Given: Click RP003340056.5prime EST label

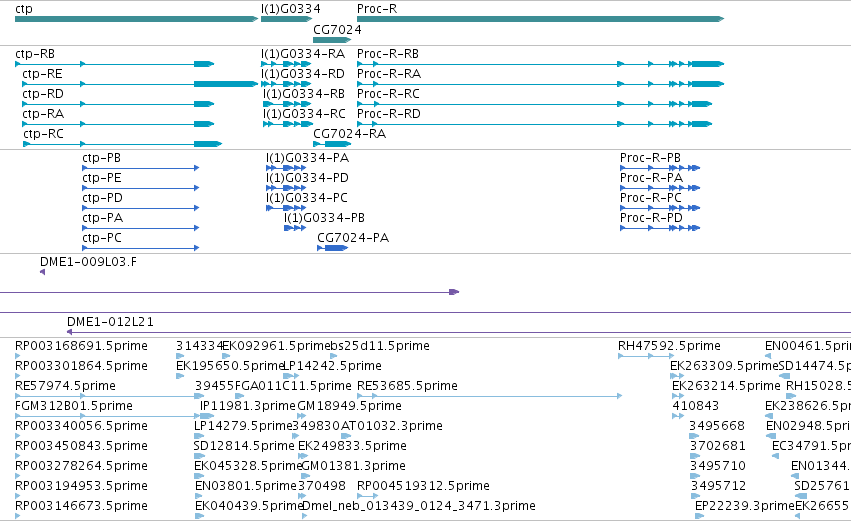Looking at the screenshot, I should pos(81,427).
